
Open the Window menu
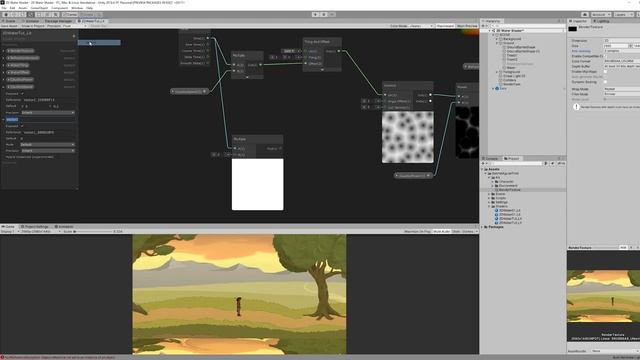(77, 8)
